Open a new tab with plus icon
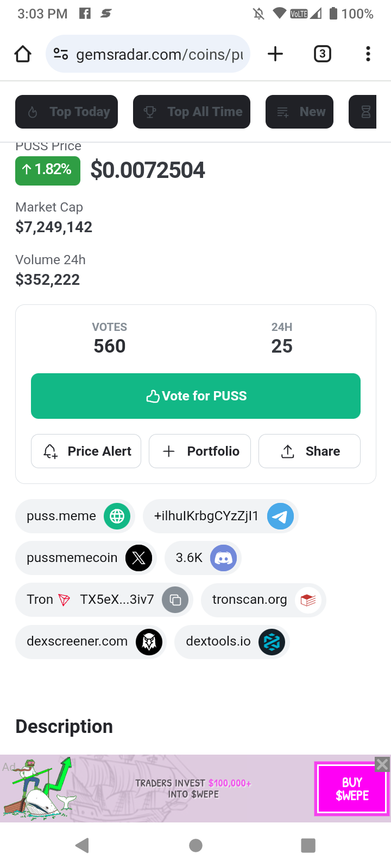The width and height of the screenshot is (391, 868). pyautogui.click(x=275, y=54)
